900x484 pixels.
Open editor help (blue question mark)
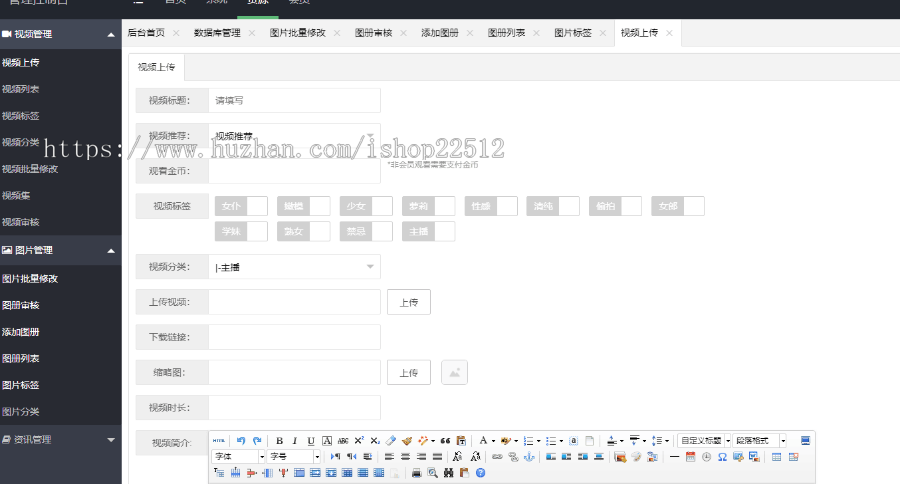click(x=480, y=473)
